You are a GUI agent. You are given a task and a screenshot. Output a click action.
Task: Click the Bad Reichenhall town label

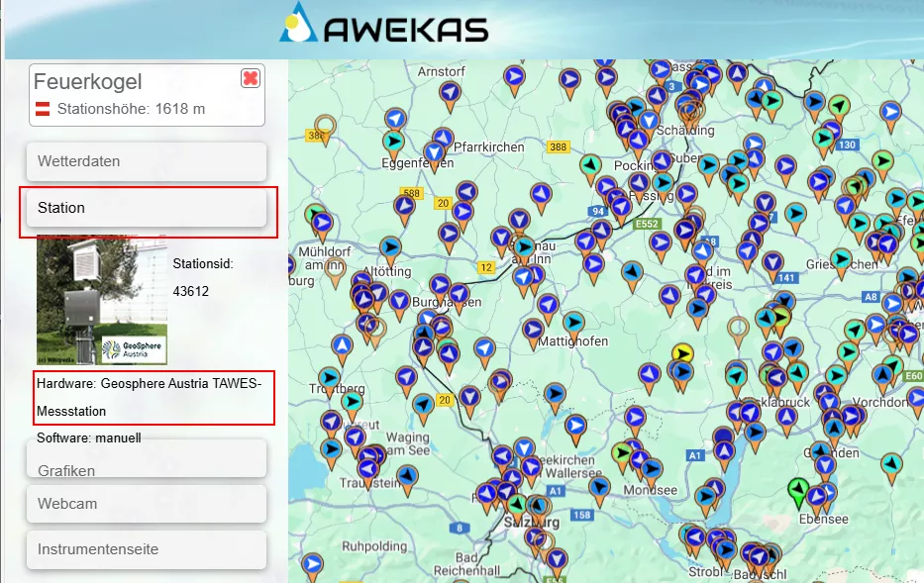466,563
